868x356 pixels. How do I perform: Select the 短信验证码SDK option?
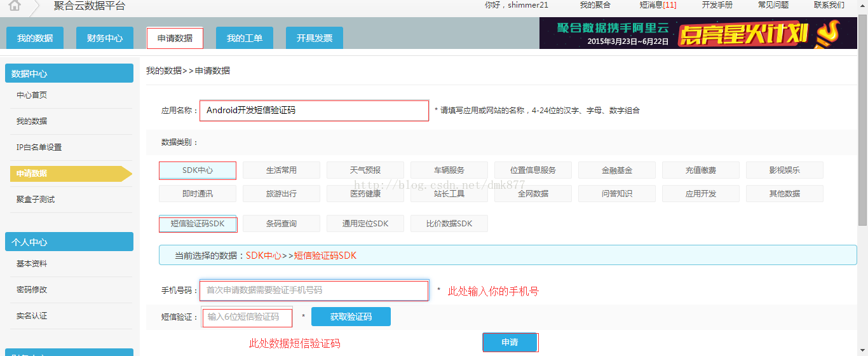198,224
